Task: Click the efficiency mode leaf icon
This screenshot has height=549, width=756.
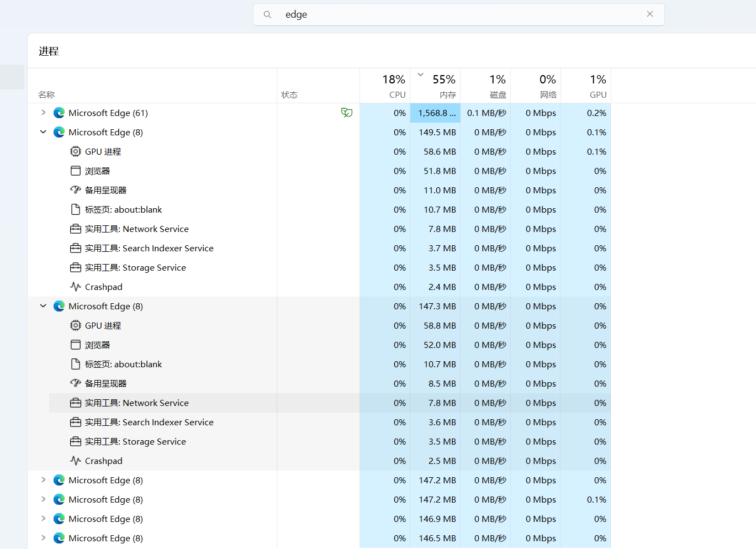Action: click(347, 113)
